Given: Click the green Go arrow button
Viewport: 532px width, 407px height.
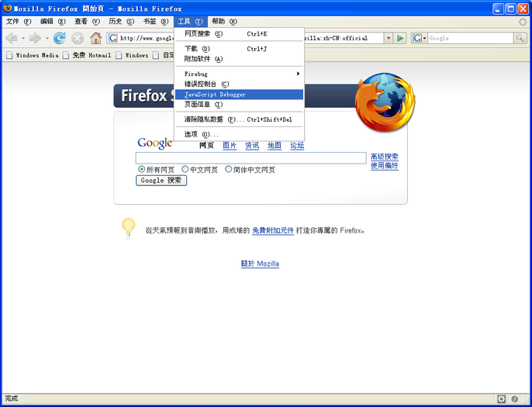Looking at the screenshot, I should click(x=400, y=38).
